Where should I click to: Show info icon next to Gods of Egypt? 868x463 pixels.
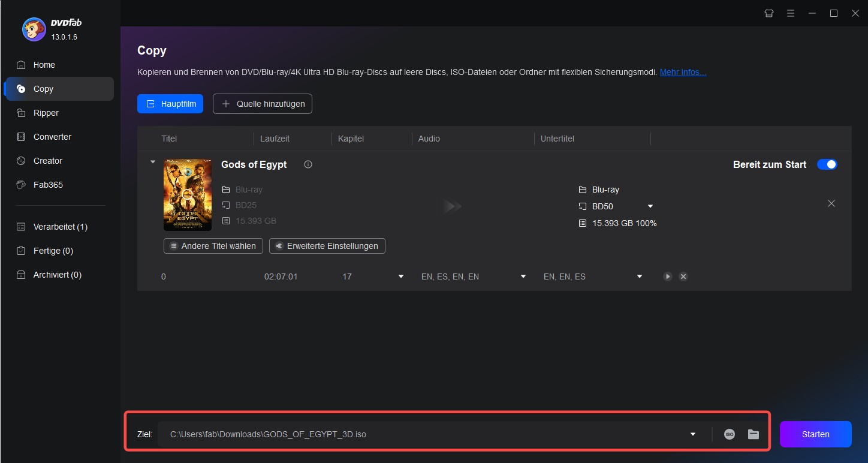(x=308, y=164)
